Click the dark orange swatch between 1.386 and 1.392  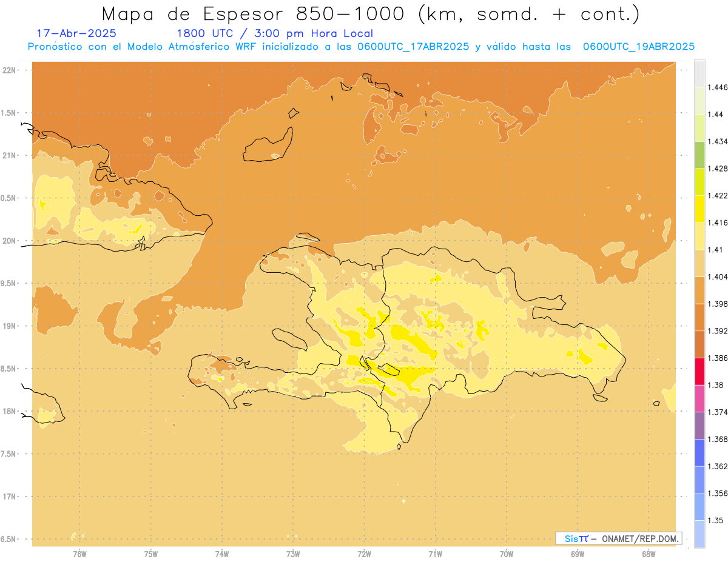tap(699, 344)
